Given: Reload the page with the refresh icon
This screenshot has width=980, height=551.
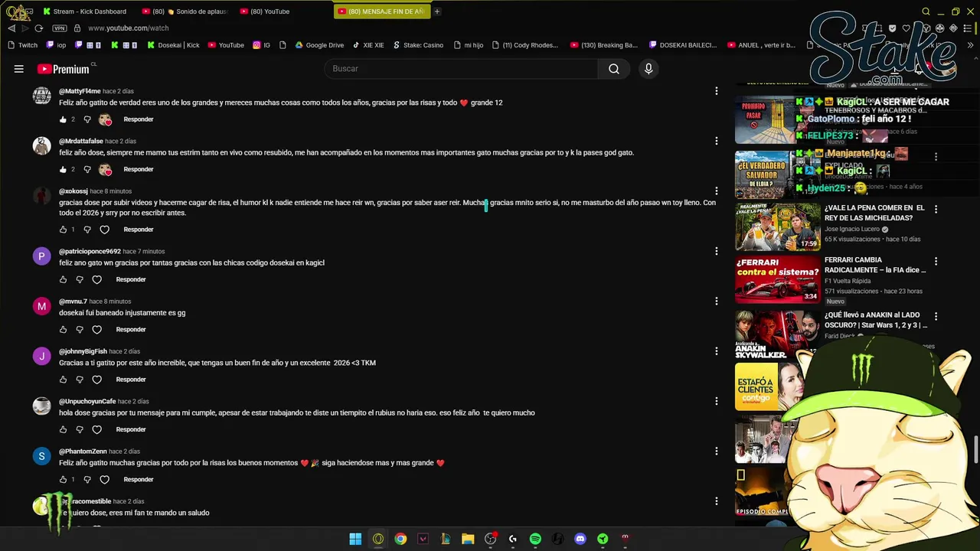Looking at the screenshot, I should click(39, 28).
